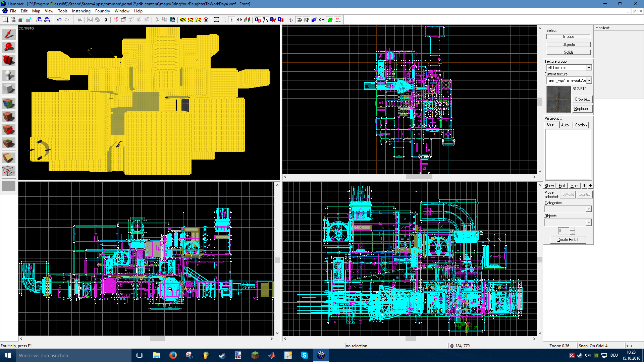Click the front view horizontal scrollbar thumb

coord(157,339)
